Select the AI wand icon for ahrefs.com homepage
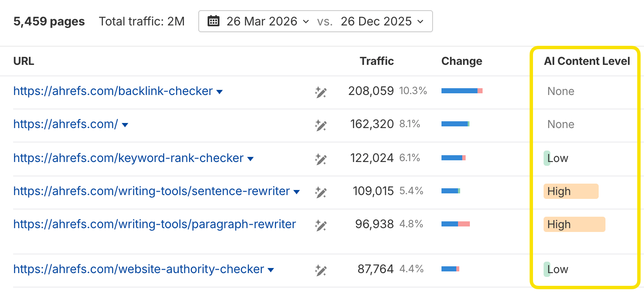 [321, 126]
